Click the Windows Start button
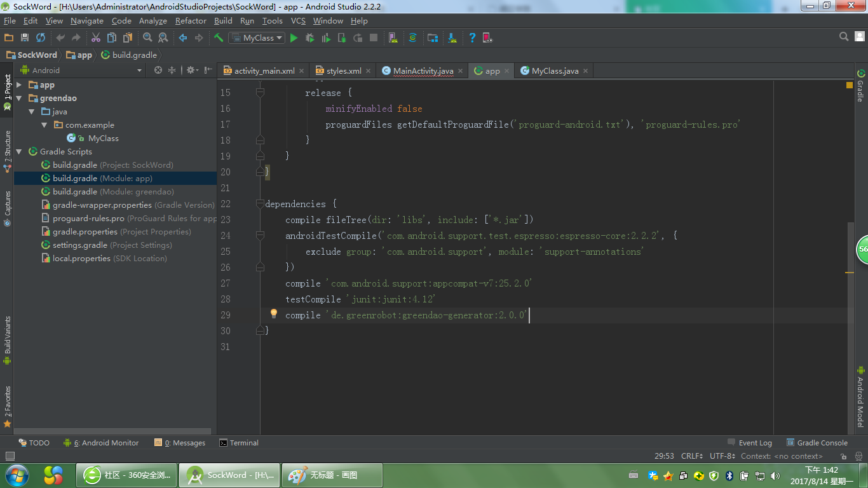This screenshot has height=488, width=868. click(16, 475)
